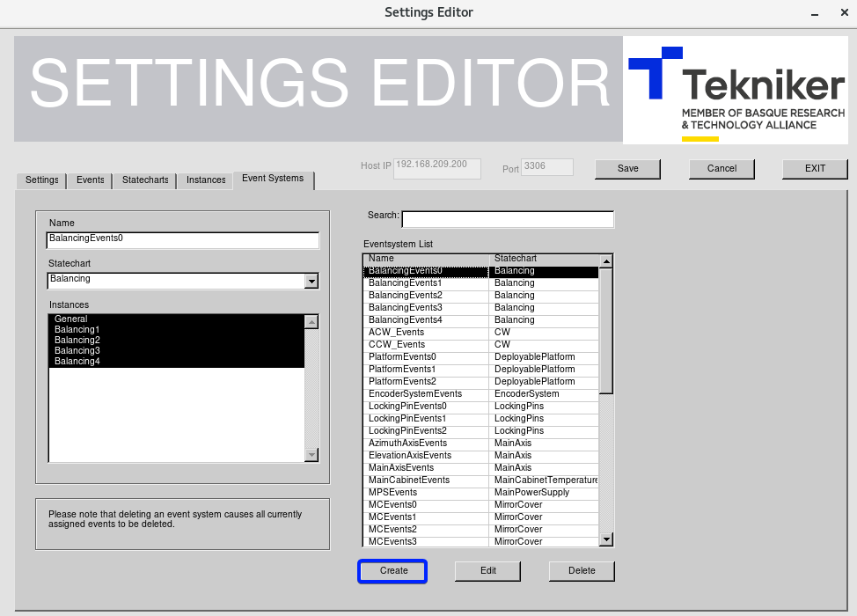
Task: Click the MainPowerSupply statechart cell
Action: tap(544, 493)
